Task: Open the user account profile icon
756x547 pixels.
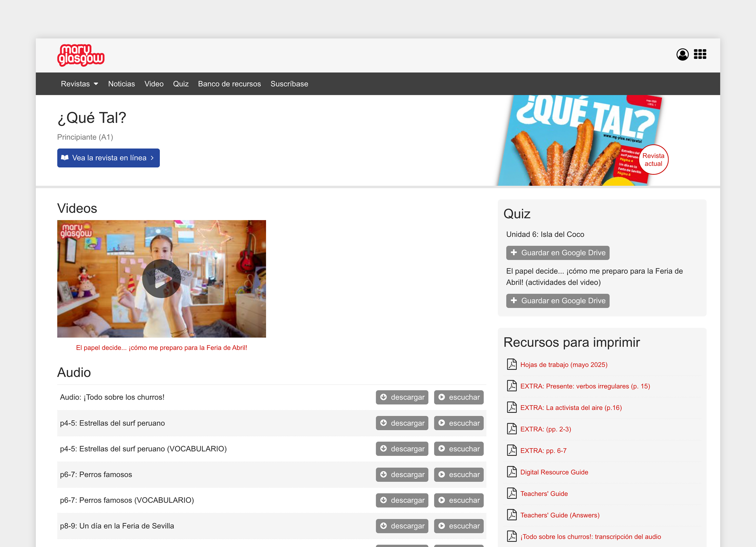Action: pos(682,54)
